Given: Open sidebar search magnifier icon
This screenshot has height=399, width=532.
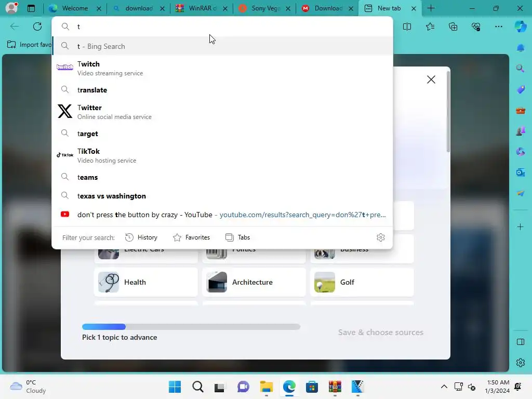Looking at the screenshot, I should [x=521, y=69].
